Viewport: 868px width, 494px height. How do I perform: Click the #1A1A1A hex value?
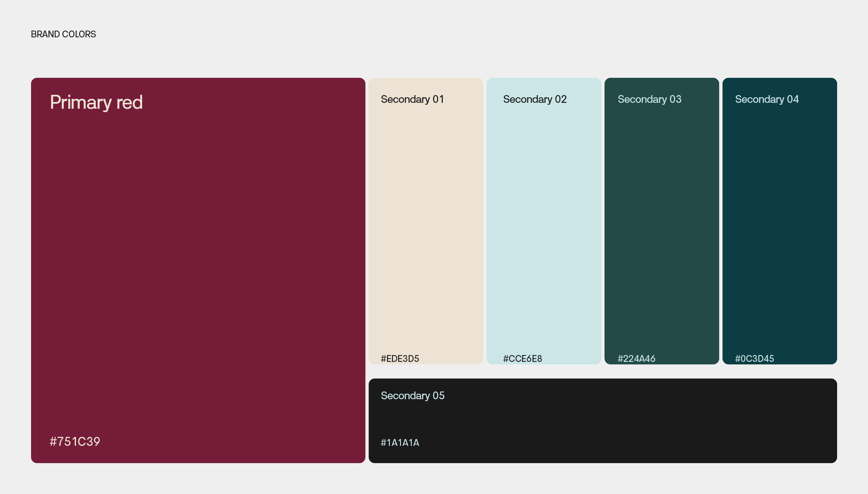[400, 443]
